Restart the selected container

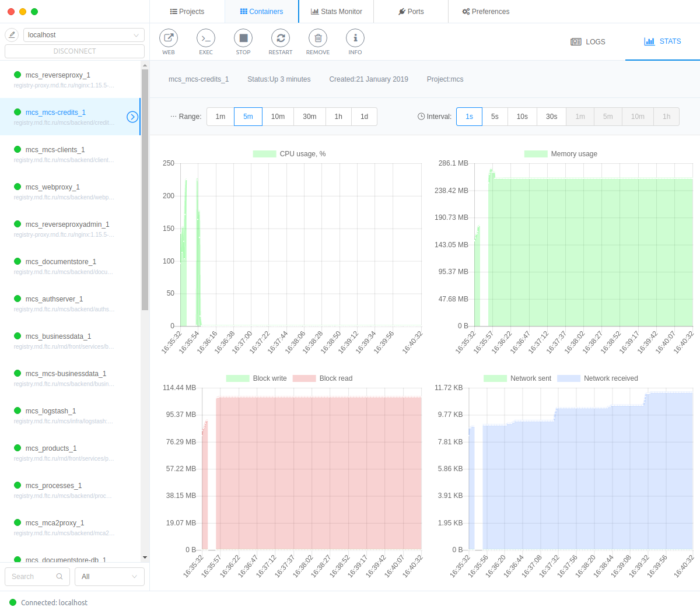pyautogui.click(x=281, y=38)
